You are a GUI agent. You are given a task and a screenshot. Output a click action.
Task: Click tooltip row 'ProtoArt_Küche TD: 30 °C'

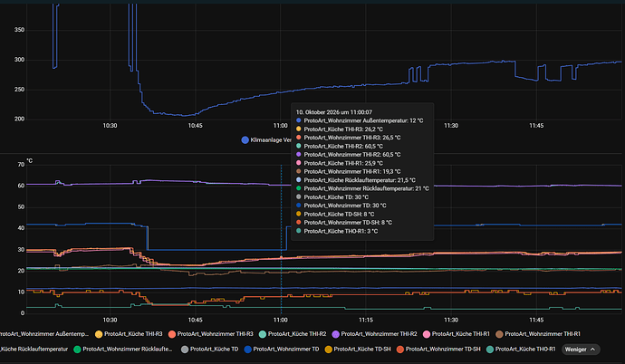[332, 197]
